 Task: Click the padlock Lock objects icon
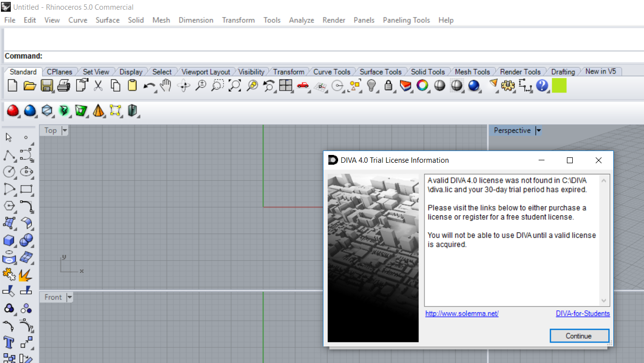(x=388, y=86)
